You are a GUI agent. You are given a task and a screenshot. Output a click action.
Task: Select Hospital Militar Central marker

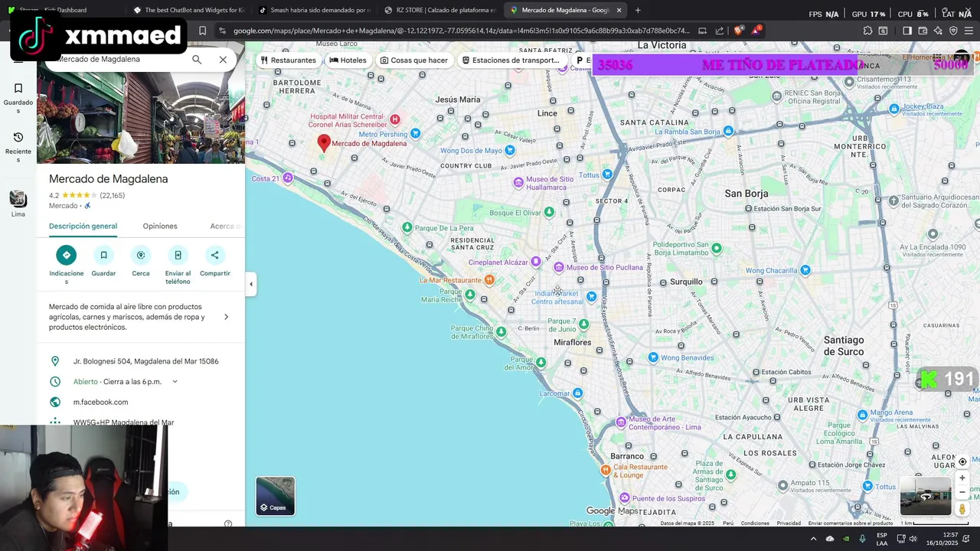(395, 119)
